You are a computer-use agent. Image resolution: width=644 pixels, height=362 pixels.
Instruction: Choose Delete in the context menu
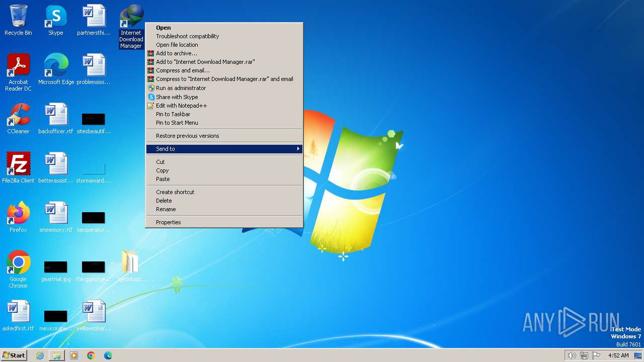[x=224, y=201]
